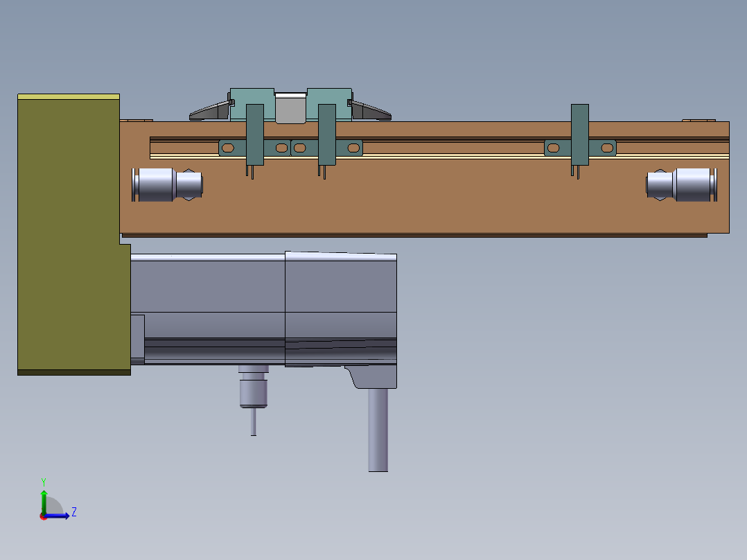Pick the right pneumatic fitting on brown plate
This screenshot has height=560, width=747.
coord(681,184)
